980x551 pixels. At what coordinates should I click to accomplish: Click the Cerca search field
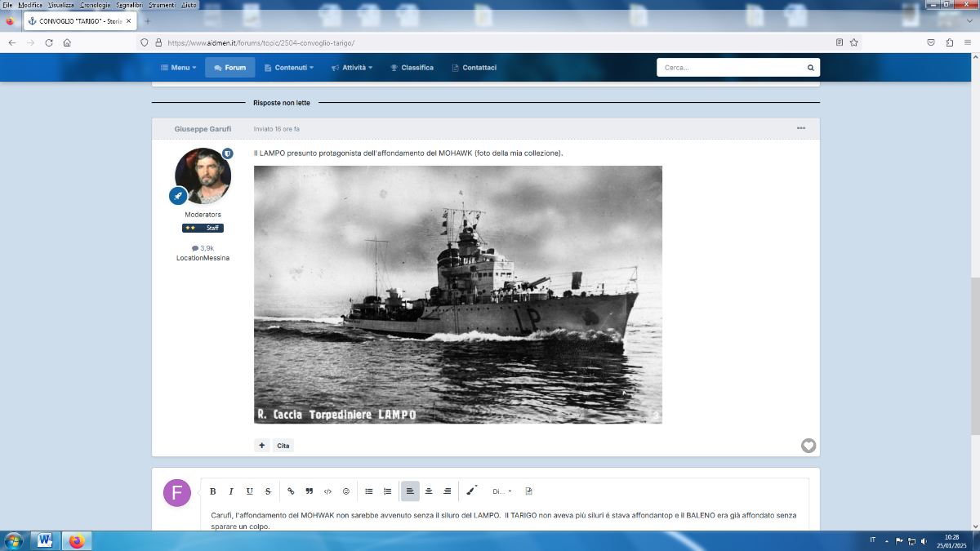coord(731,68)
